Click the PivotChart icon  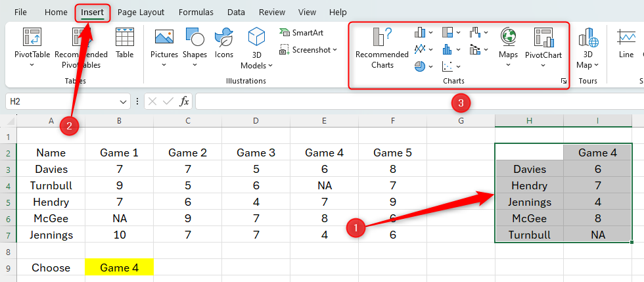(543, 37)
